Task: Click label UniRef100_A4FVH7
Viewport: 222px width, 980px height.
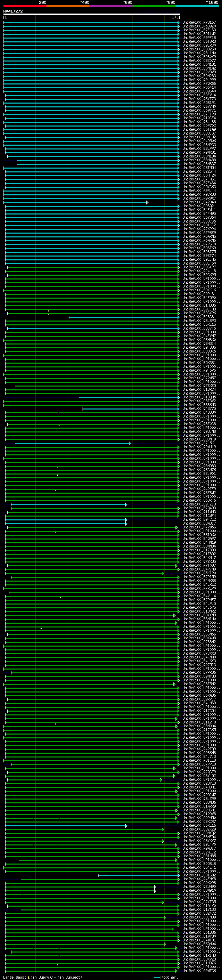Action: point(199,336)
